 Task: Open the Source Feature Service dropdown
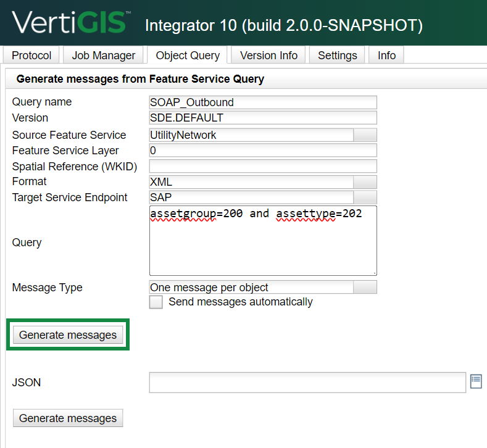click(x=365, y=135)
